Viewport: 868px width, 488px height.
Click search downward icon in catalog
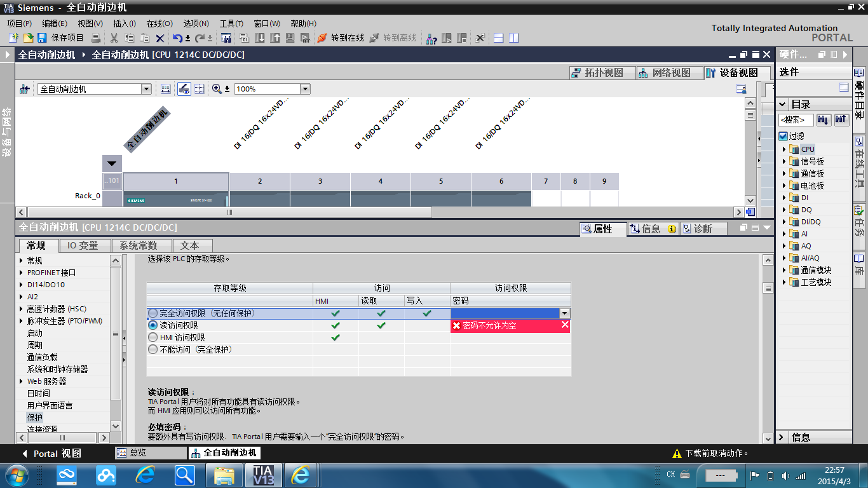tap(824, 119)
